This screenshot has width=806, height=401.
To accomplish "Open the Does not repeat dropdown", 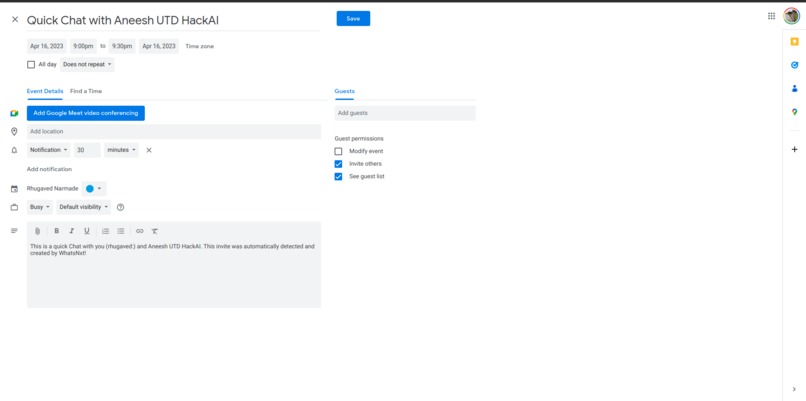I will point(87,65).
